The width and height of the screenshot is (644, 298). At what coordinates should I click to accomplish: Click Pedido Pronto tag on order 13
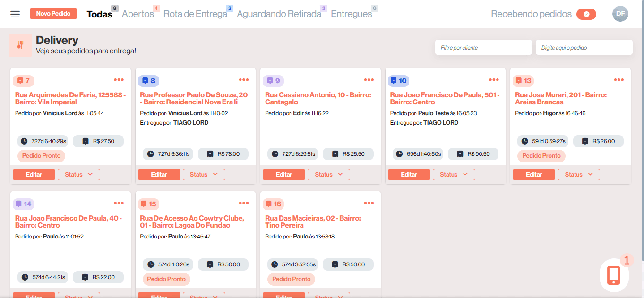click(541, 156)
